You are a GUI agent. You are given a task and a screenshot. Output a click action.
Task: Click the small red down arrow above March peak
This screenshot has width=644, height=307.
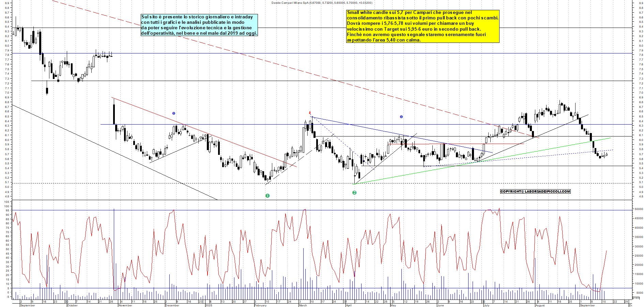click(310, 113)
